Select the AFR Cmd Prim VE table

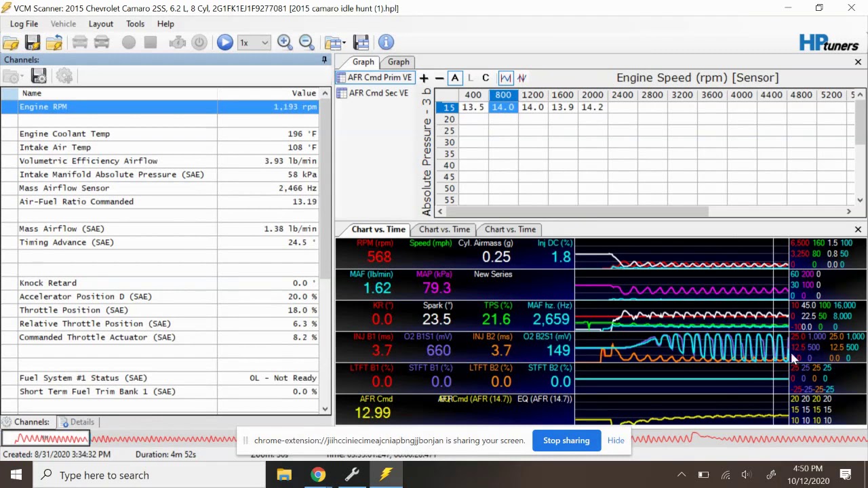coord(374,78)
